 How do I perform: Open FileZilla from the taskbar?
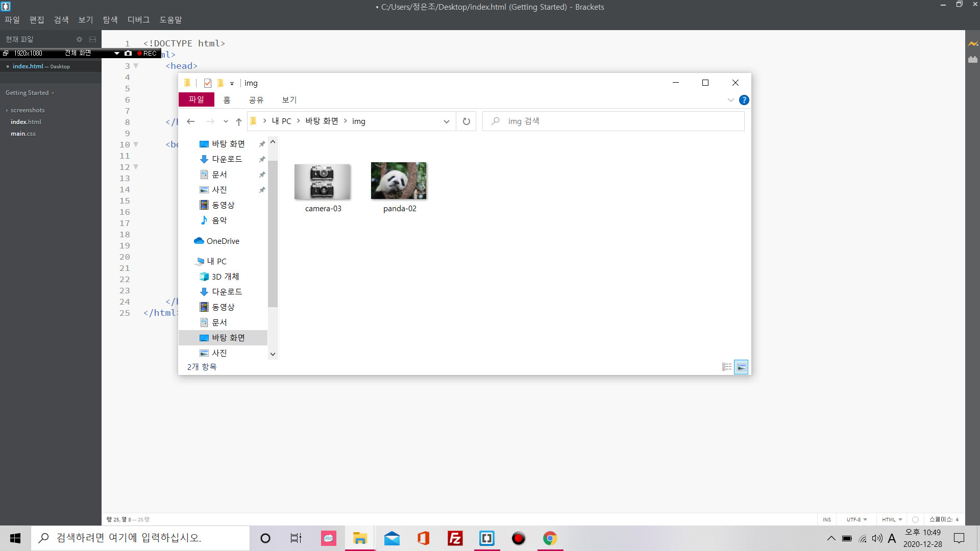(455, 538)
